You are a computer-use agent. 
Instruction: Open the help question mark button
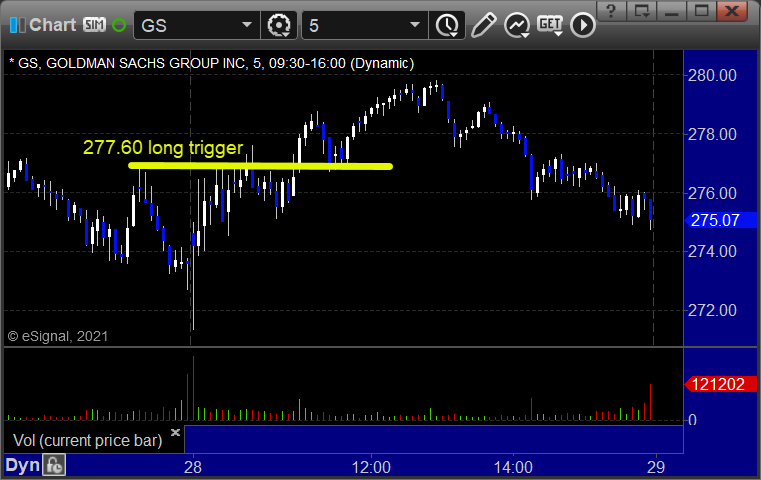click(611, 11)
